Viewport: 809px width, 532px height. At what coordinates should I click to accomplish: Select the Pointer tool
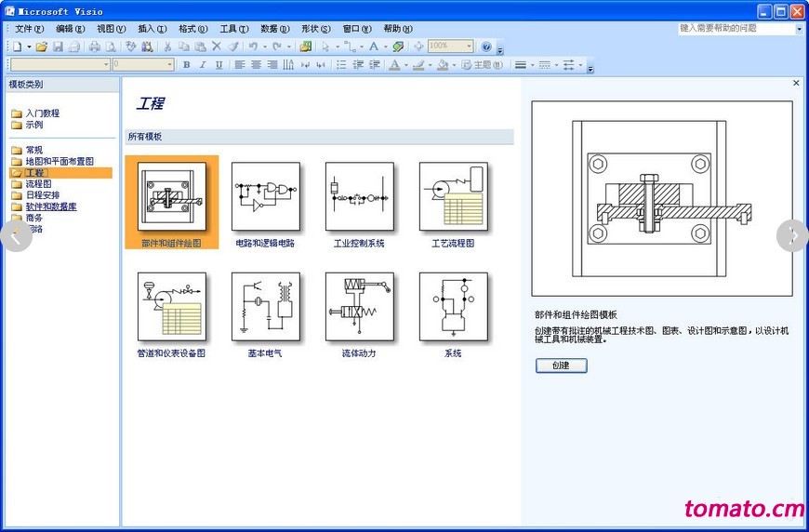[x=325, y=47]
